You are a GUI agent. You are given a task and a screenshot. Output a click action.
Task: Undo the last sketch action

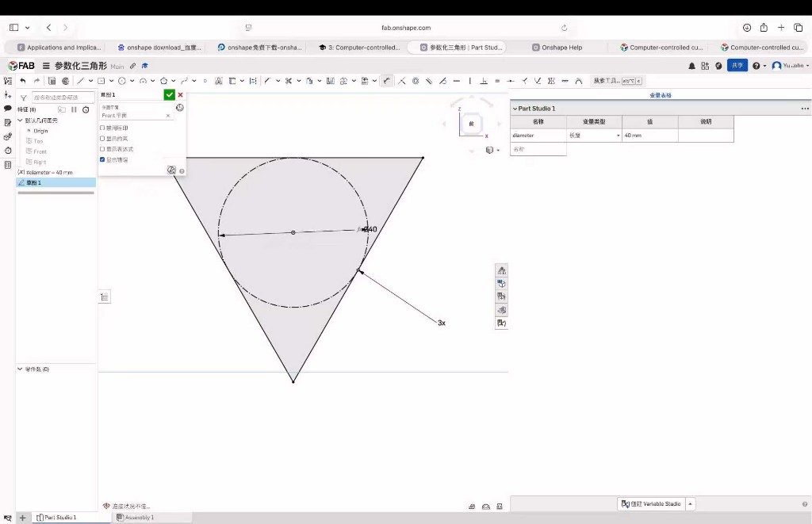[x=23, y=81]
